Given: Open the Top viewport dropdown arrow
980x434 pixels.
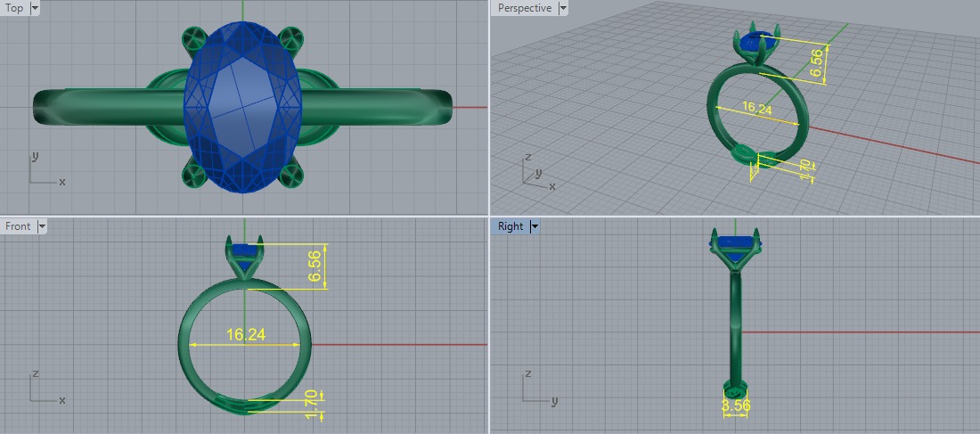Looking at the screenshot, I should click(35, 8).
